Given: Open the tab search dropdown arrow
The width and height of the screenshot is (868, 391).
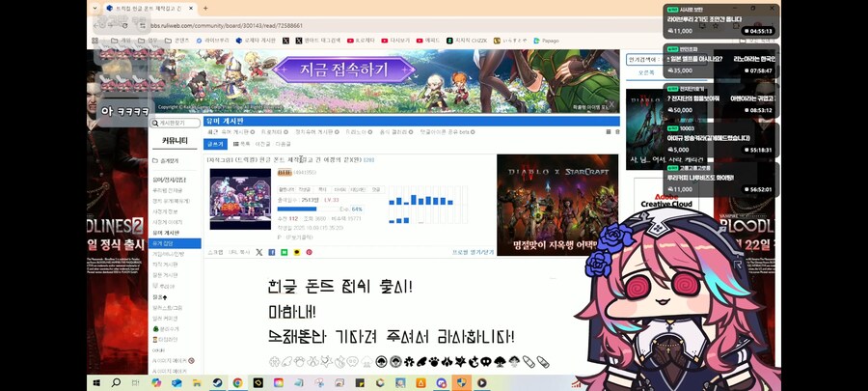Looking at the screenshot, I should pyautogui.click(x=95, y=9).
